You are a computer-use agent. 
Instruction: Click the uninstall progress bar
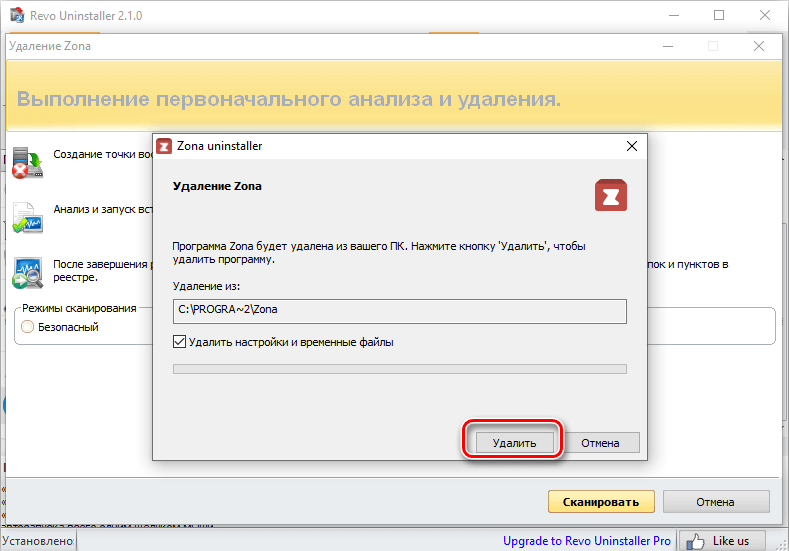point(400,369)
